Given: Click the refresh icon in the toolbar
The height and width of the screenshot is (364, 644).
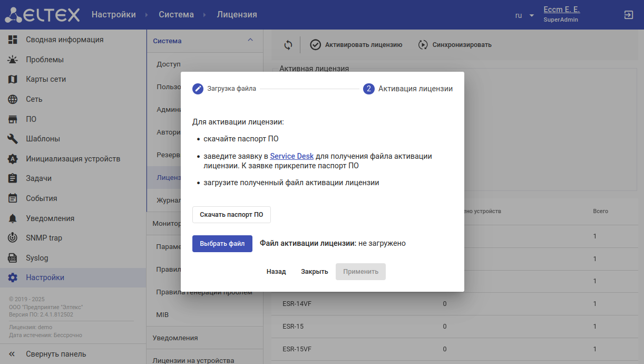Looking at the screenshot, I should [x=288, y=45].
